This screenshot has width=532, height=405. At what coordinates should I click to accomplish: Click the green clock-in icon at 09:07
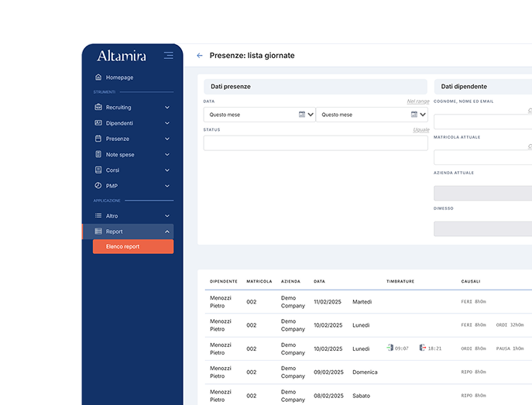click(390, 348)
